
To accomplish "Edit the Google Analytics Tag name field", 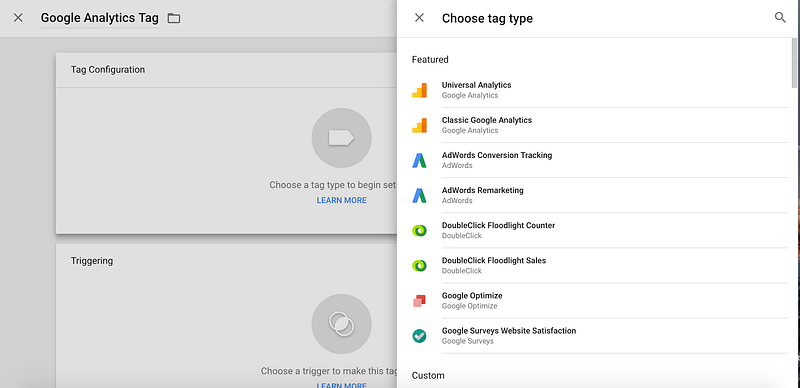I will pos(99,18).
